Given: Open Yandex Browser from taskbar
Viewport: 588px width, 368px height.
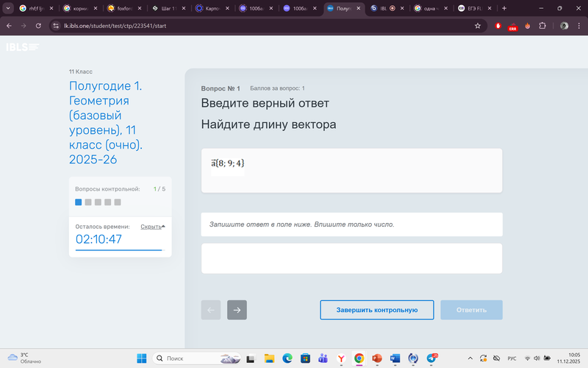Looking at the screenshot, I should [341, 358].
